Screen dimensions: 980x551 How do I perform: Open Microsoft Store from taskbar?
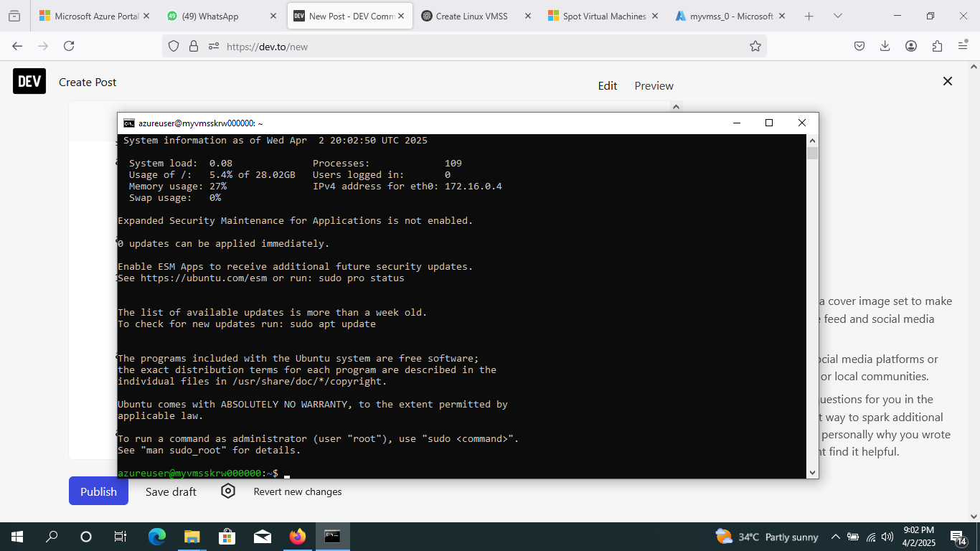tap(227, 536)
